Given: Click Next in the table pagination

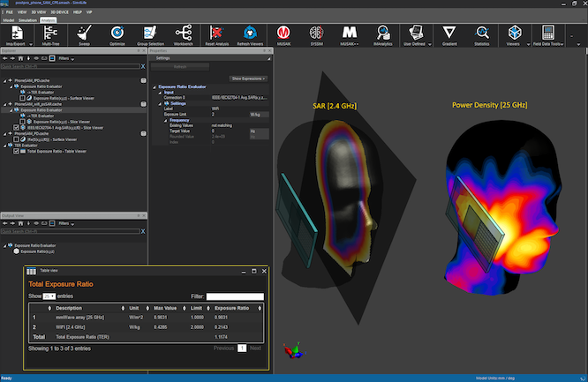Looking at the screenshot, I should click(x=255, y=348).
